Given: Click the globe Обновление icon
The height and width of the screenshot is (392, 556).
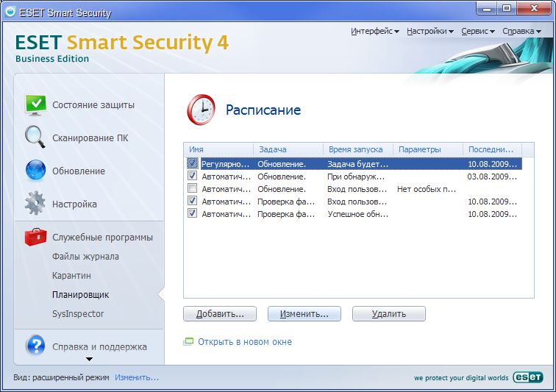Looking at the screenshot, I should click(x=35, y=171).
